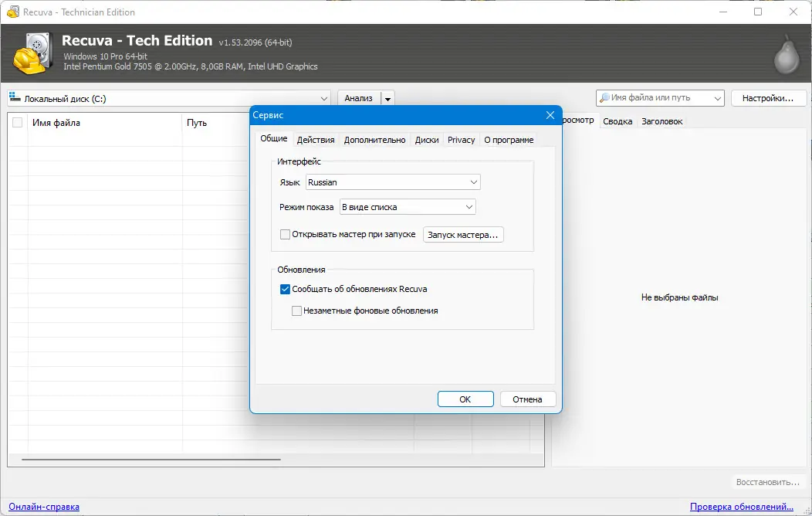Image resolution: width=812 pixels, height=516 pixels.
Task: Click the Запуск мастера... button
Action: tap(463, 235)
